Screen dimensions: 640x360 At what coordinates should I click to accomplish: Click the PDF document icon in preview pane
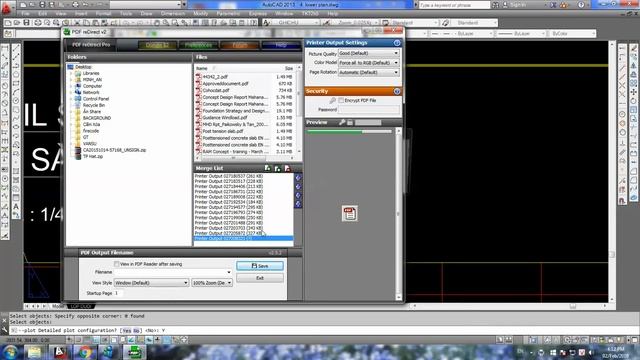point(349,213)
